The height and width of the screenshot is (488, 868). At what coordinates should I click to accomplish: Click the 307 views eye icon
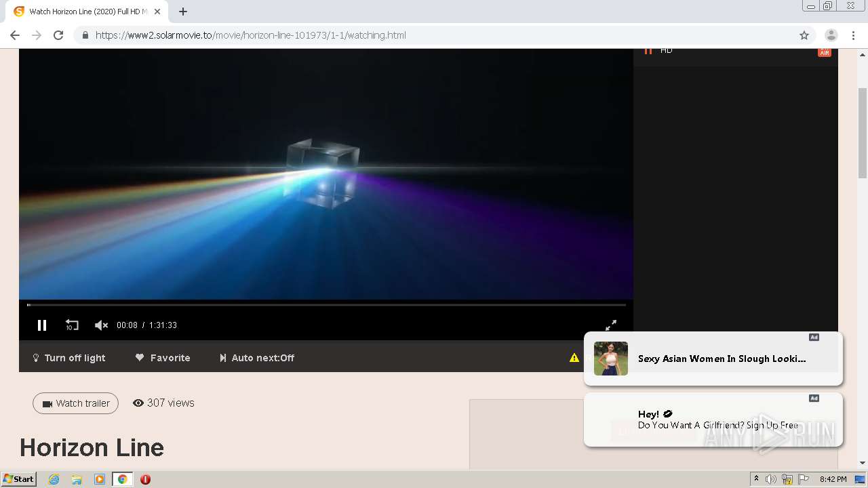coord(138,403)
